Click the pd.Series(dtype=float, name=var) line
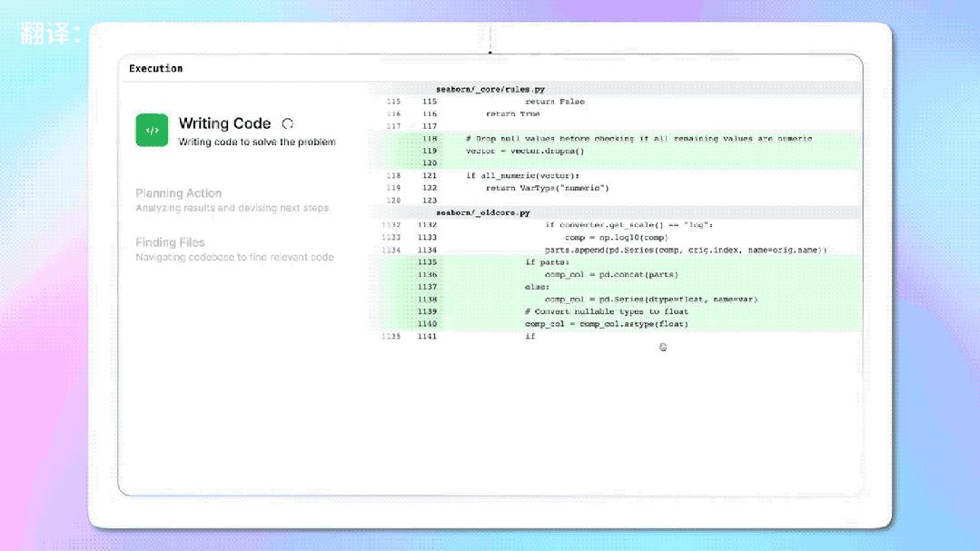 click(x=650, y=300)
